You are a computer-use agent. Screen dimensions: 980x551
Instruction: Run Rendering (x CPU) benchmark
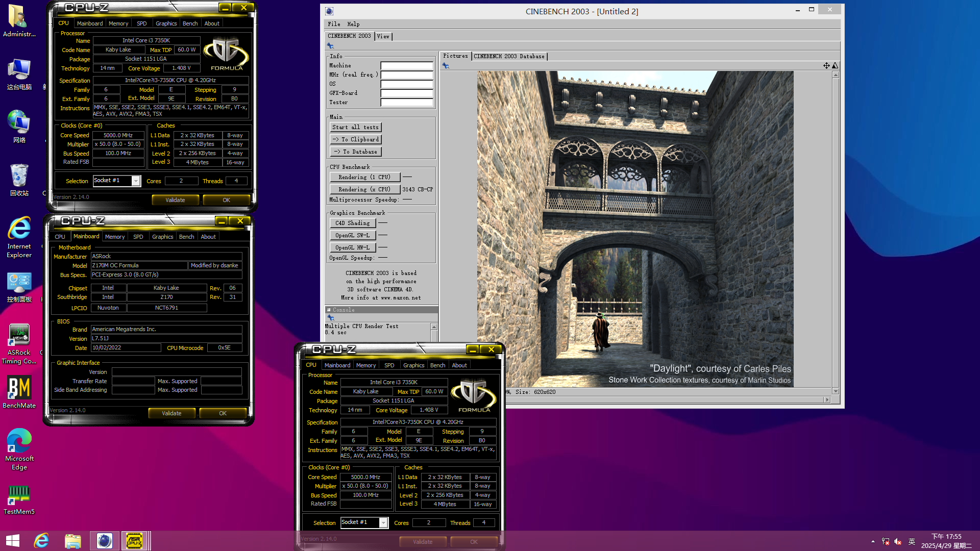(364, 189)
